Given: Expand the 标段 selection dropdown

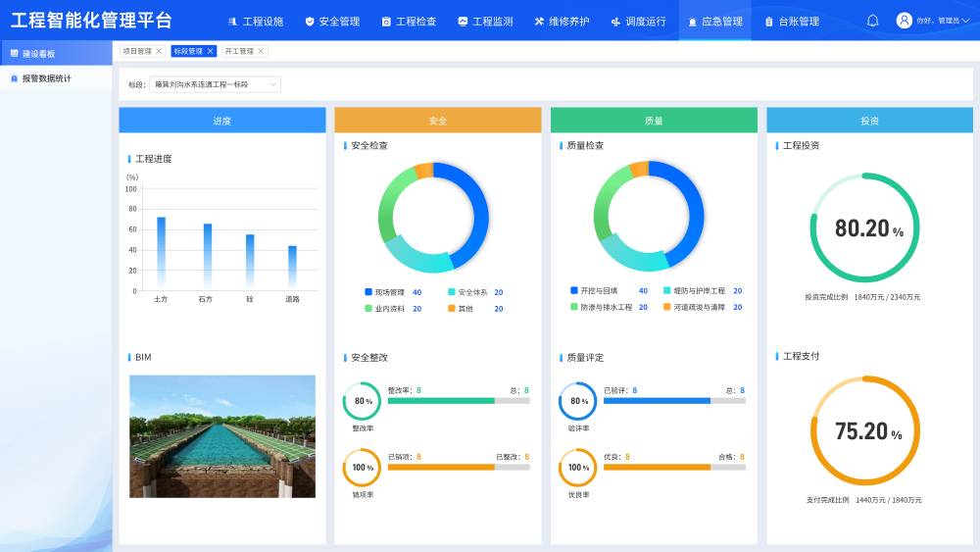Looking at the screenshot, I should click(x=215, y=84).
